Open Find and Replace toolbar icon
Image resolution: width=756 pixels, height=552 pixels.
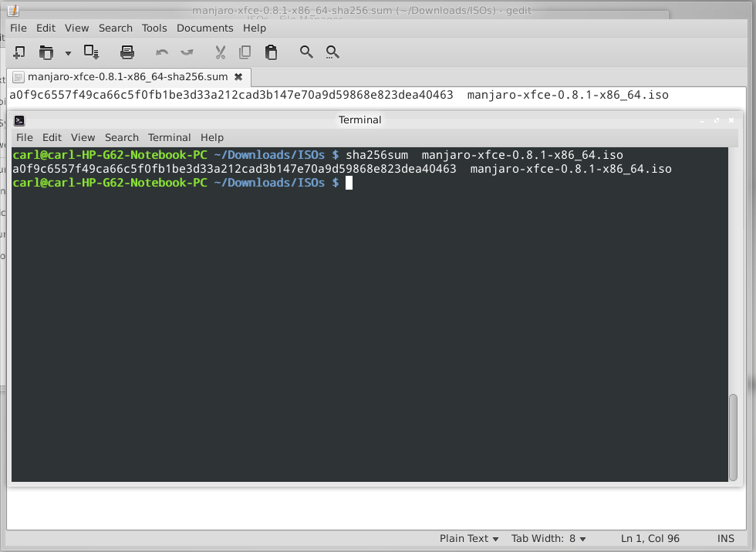pos(332,52)
